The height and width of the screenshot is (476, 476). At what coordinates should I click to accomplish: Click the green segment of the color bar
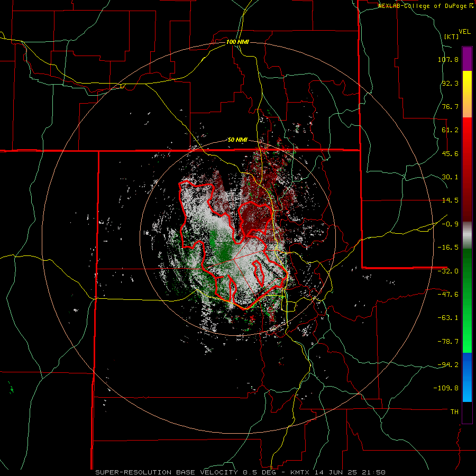[x=467, y=300]
